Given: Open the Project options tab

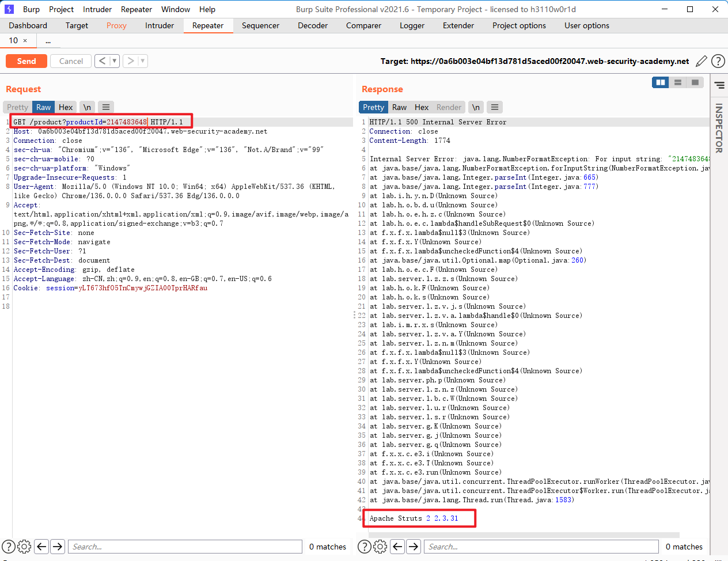Looking at the screenshot, I should [519, 25].
